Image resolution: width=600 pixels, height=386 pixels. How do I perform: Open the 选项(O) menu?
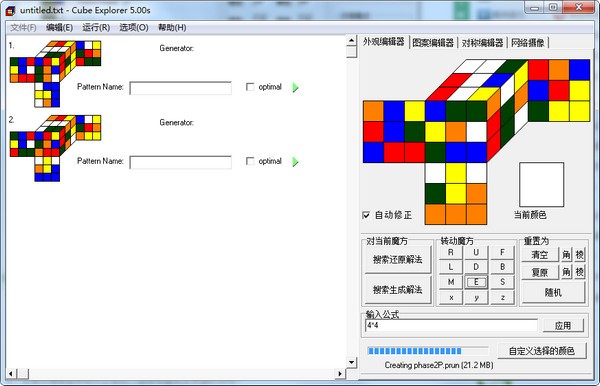[x=134, y=28]
